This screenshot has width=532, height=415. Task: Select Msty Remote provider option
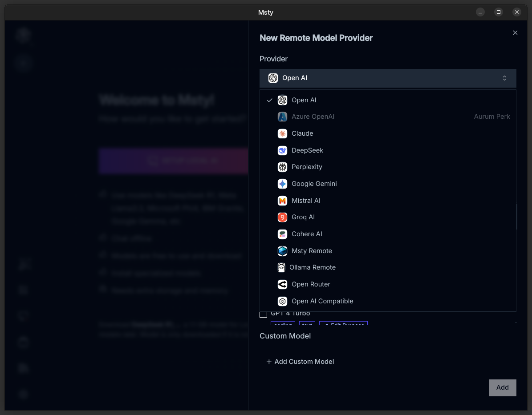pos(312,251)
